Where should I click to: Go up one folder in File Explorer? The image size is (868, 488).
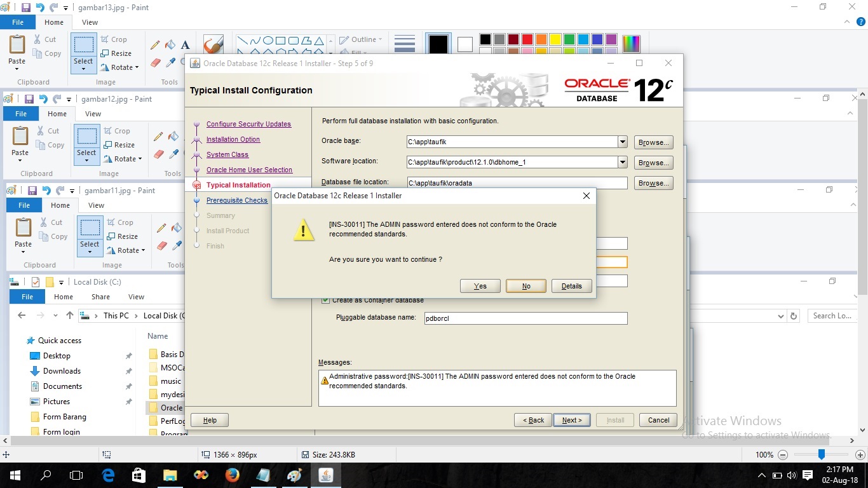tap(70, 316)
